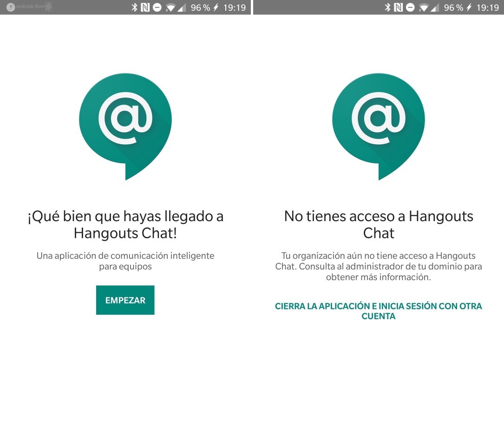
Task: Tap the 'Cierra la aplicación e inicia sesión' link
Action: (x=378, y=311)
